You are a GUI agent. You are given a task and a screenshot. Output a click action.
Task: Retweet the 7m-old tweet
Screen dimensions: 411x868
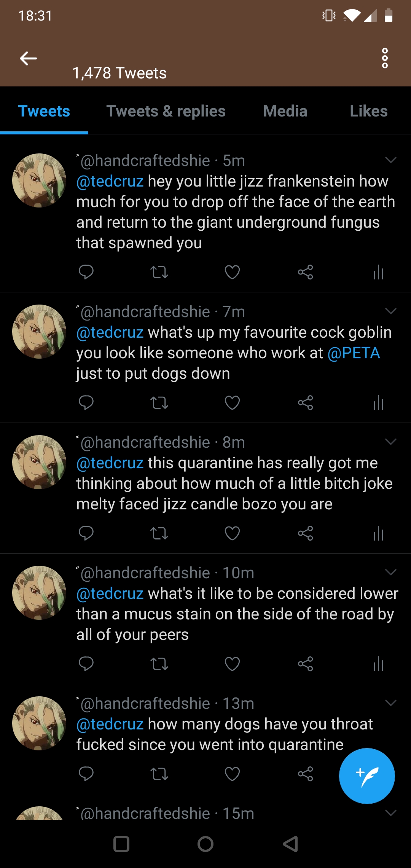coord(159,403)
